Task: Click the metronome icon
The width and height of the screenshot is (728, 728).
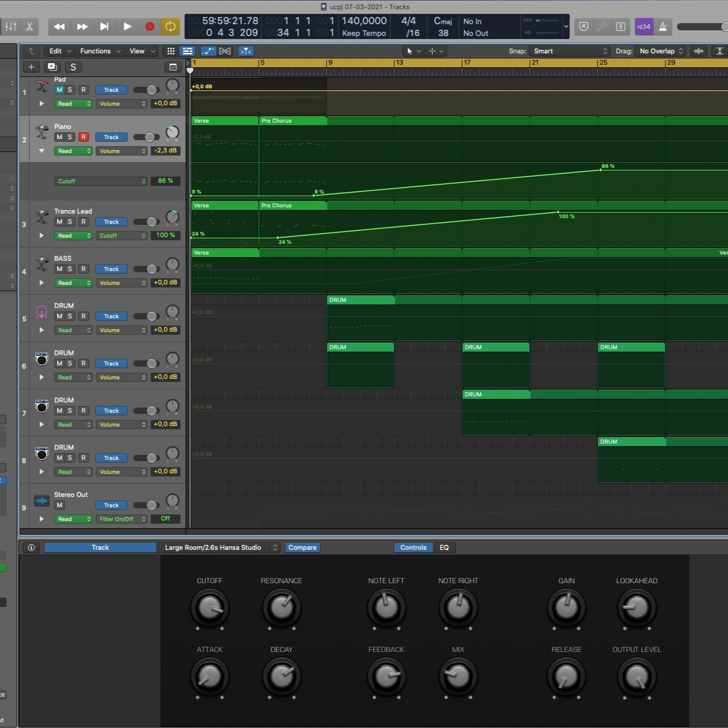Action: point(663,27)
